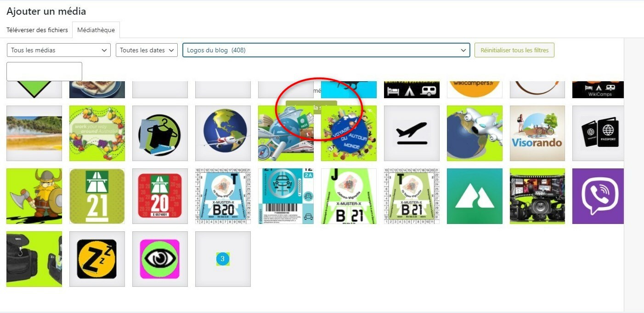Choose the green mountain logo thumbnail

(x=475, y=196)
